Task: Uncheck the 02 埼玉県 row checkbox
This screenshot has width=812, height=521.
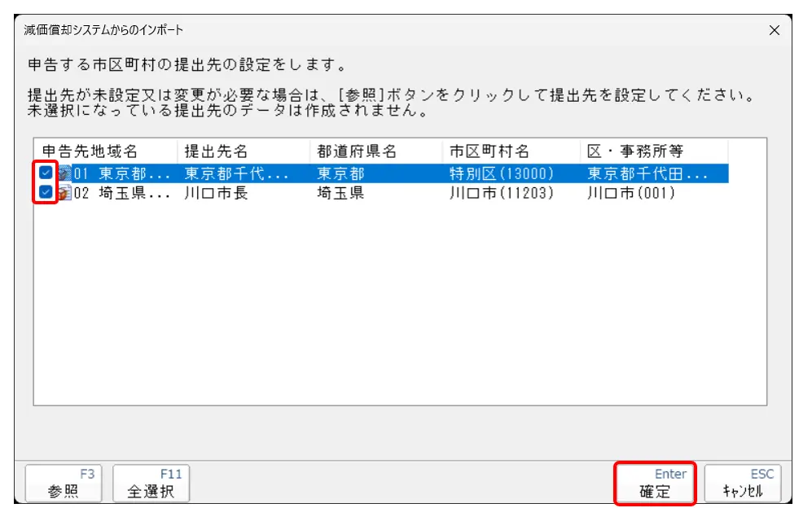Action: [x=46, y=193]
